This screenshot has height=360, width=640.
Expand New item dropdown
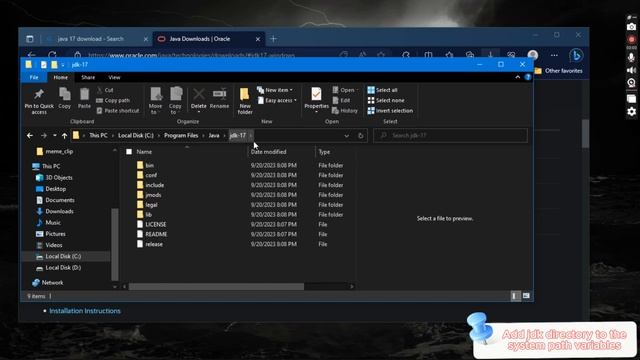(275, 90)
